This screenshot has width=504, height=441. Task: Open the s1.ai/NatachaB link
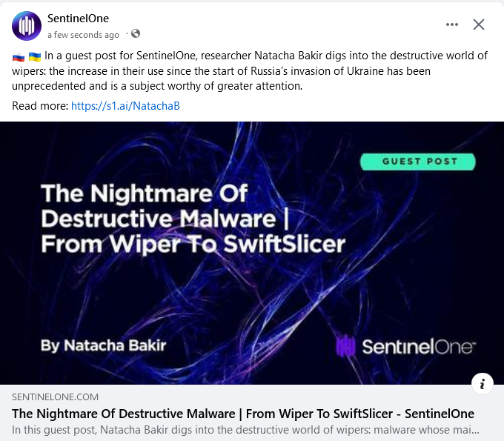tap(125, 106)
